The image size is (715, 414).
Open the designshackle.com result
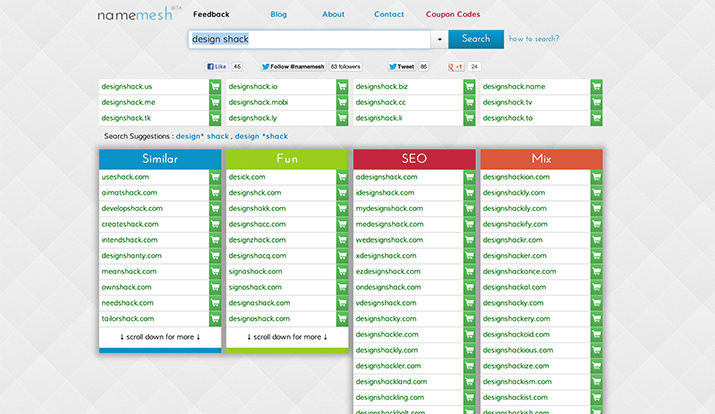(387, 334)
